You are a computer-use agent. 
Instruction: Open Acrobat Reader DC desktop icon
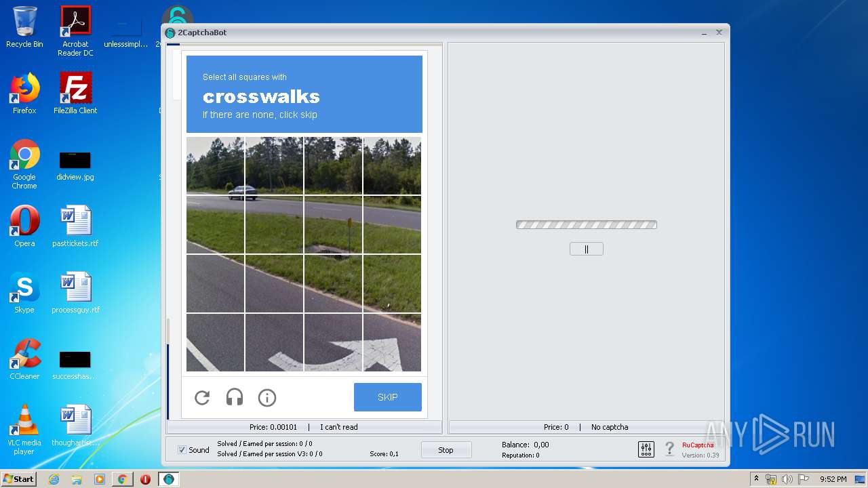(x=75, y=31)
